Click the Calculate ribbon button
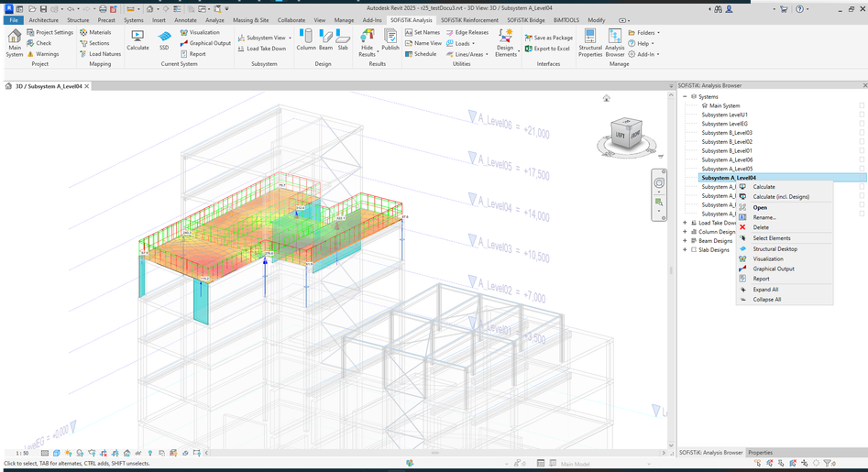Image resolution: width=868 pixels, height=472 pixels. 137,40
